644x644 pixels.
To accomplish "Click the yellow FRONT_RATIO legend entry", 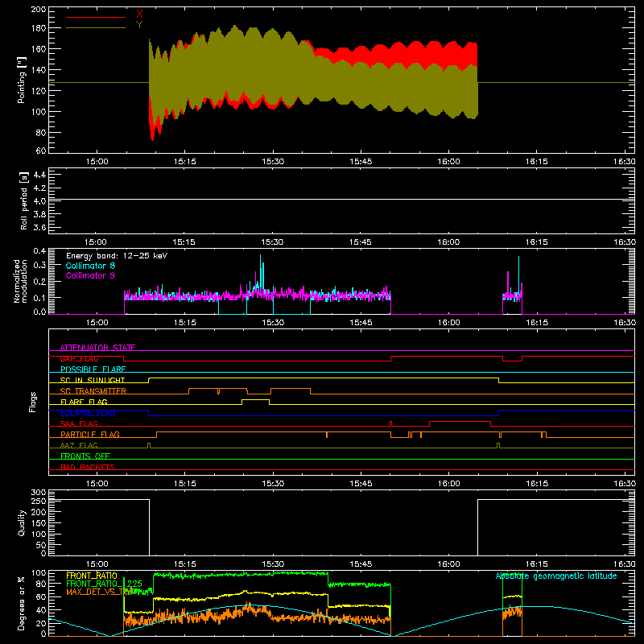I will (x=92, y=576).
